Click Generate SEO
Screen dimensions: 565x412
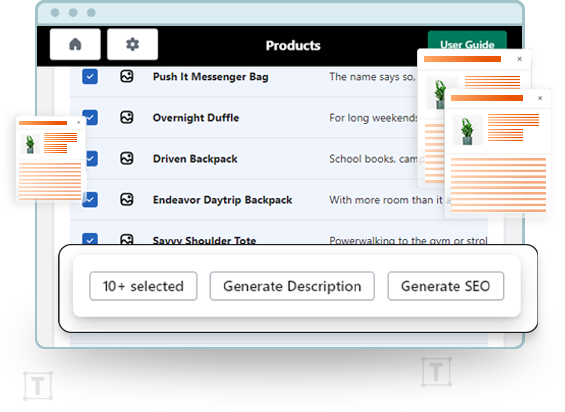(445, 286)
